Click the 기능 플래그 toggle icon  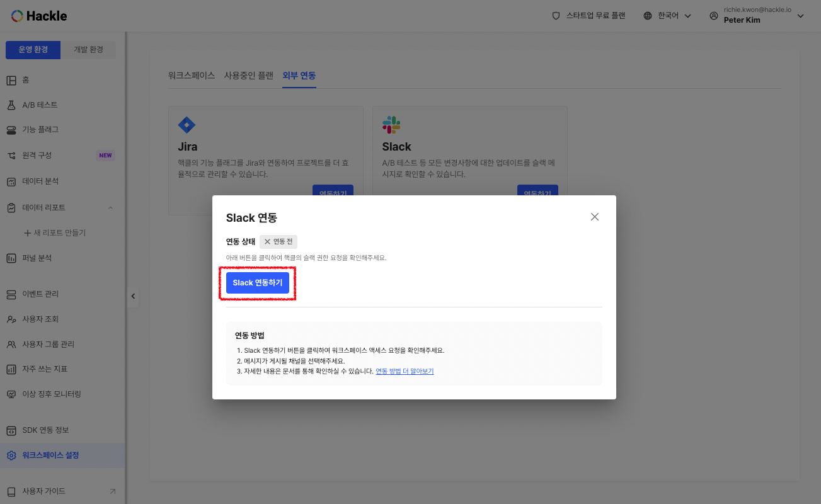[x=11, y=130]
